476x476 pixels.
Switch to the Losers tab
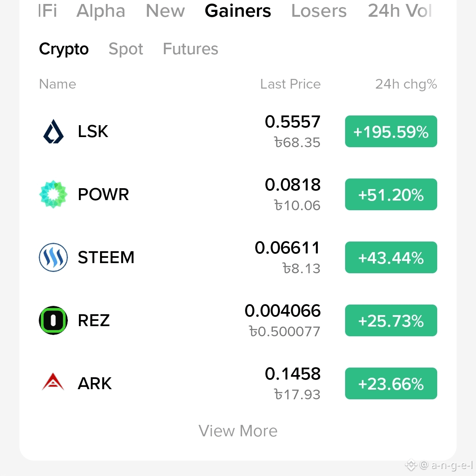pyautogui.click(x=319, y=11)
